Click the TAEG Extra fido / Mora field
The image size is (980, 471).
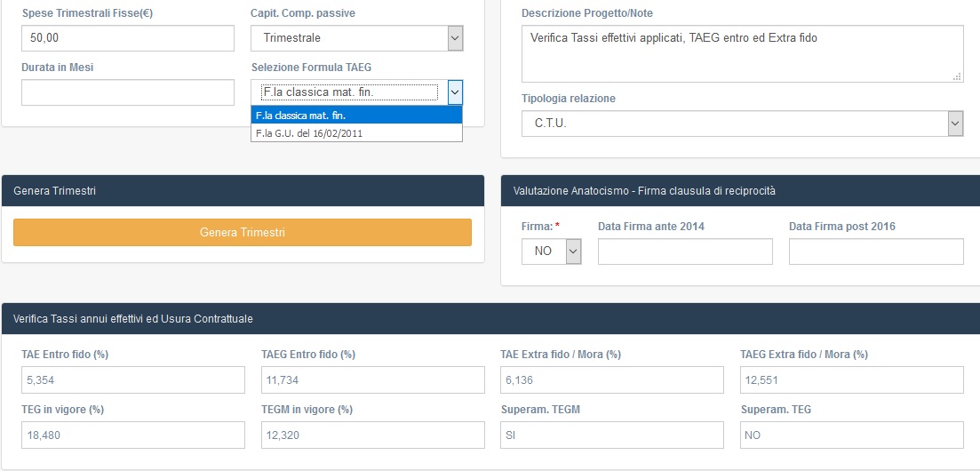tap(852, 379)
